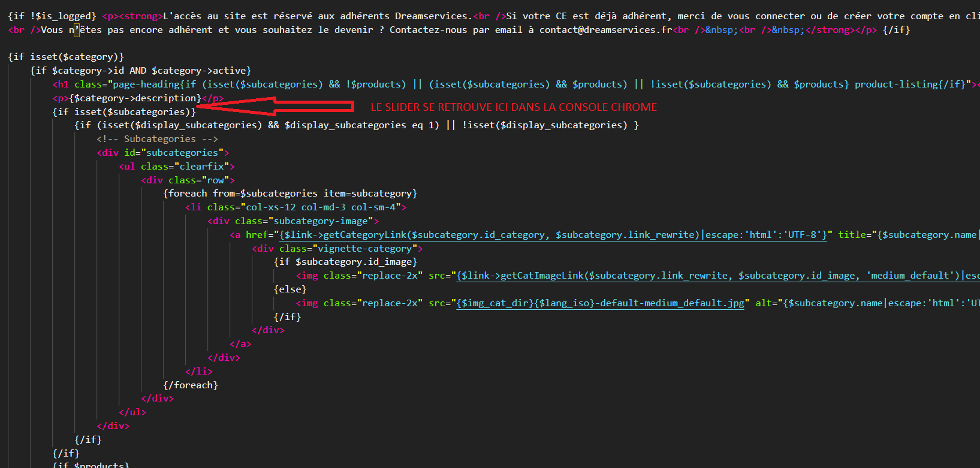
Task: Click the '{if !$is_logged}' statement
Action: [x=52, y=16]
